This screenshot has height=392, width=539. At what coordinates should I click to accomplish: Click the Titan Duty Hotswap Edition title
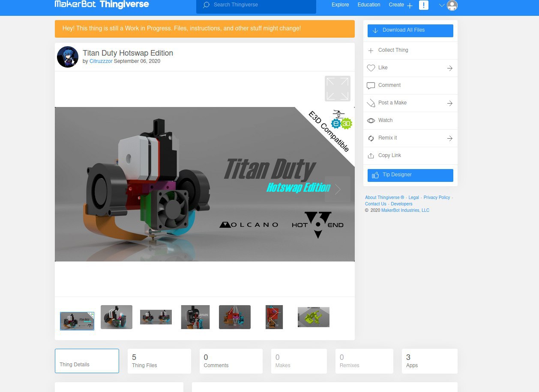click(x=128, y=53)
